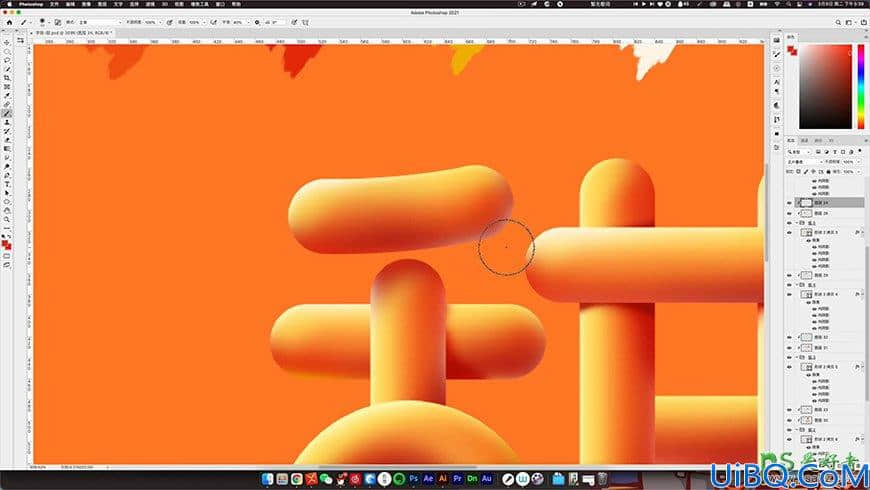870x490 pixels.
Task: Click the foreground/background color swatches in toolbar
Action: 7,244
